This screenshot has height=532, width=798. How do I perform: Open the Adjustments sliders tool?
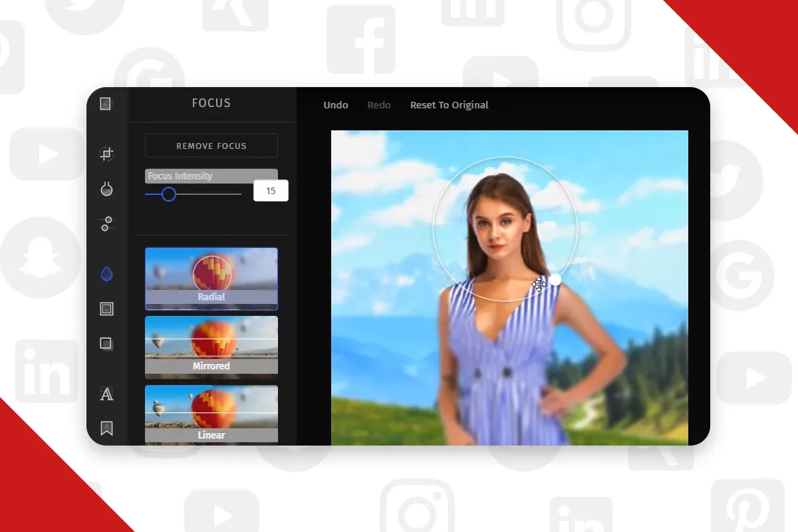[106, 223]
